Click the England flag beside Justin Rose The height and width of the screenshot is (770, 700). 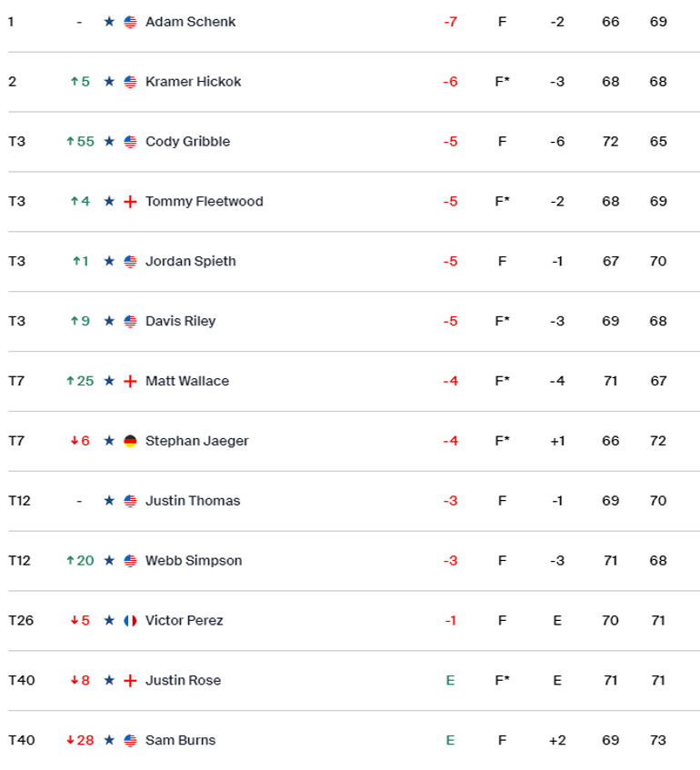pos(130,681)
